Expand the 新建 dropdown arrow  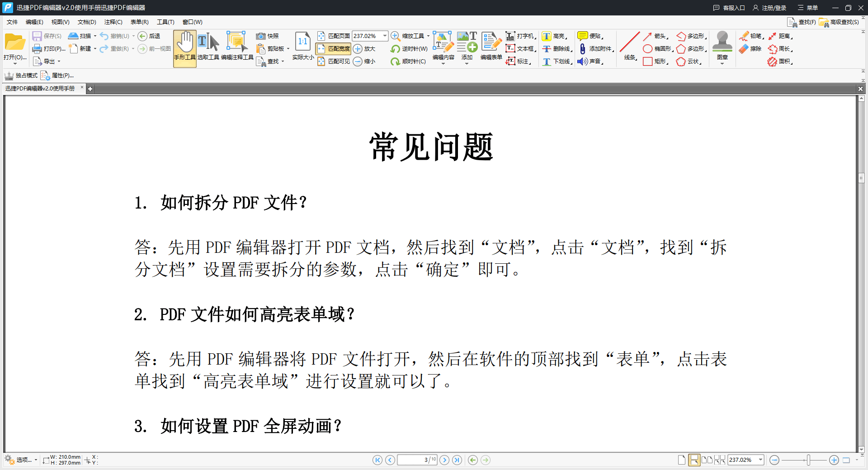click(95, 48)
